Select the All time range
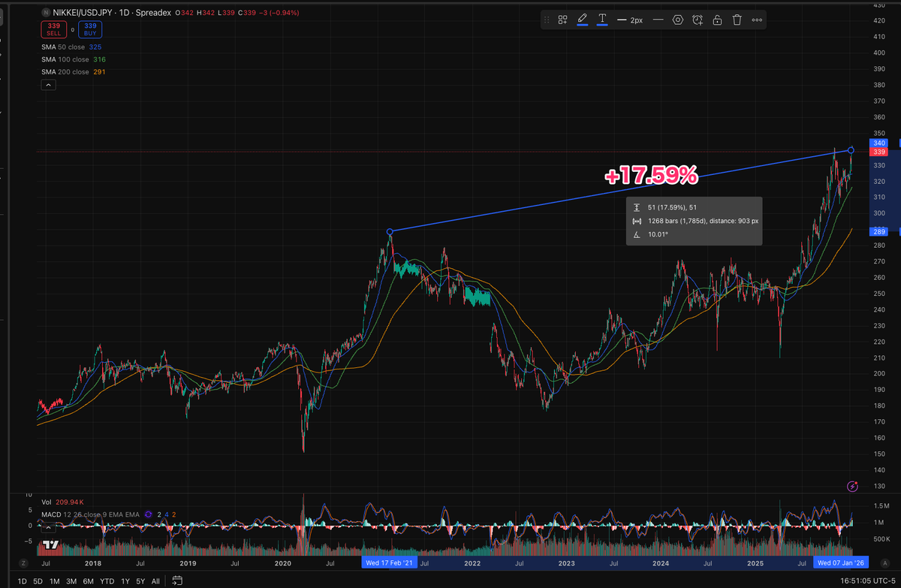Screen dimensions: 901x588 [x=155, y=581]
